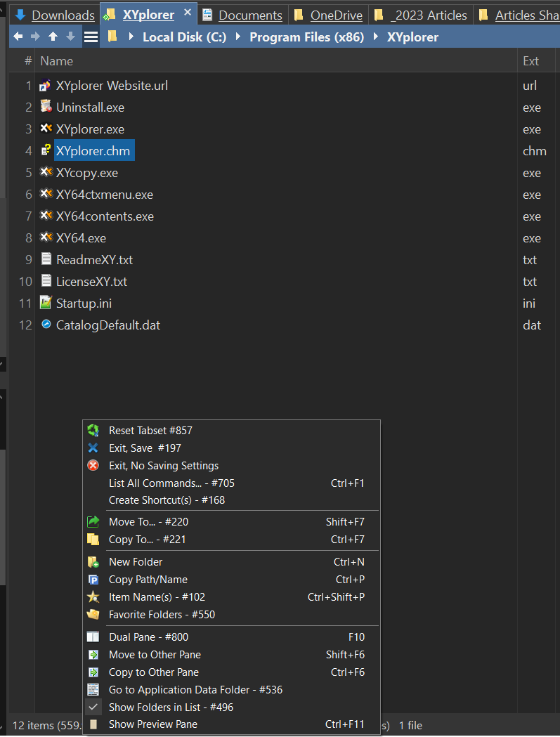
Task: Choose Create Shortcut(s) menu entry
Action: pyautogui.click(x=232, y=500)
